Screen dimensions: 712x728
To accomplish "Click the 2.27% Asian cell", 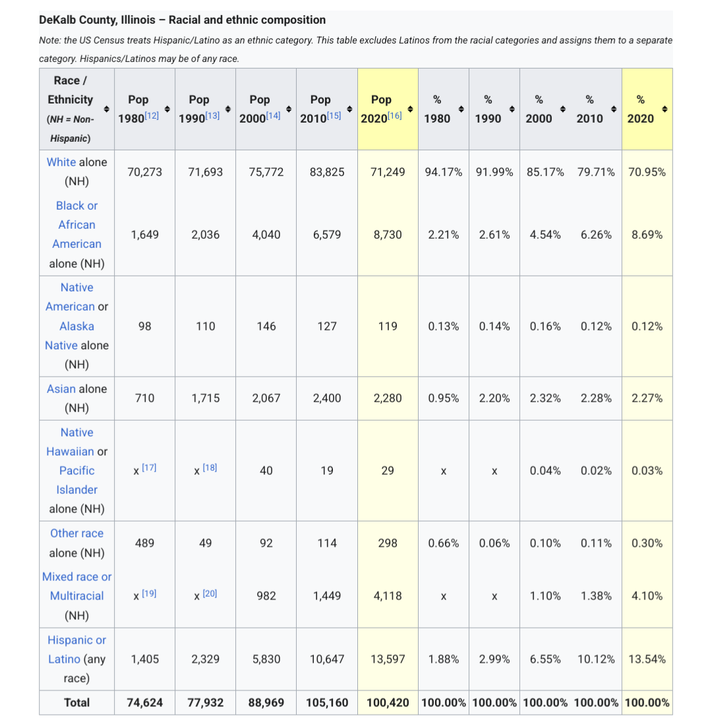I will (647, 398).
